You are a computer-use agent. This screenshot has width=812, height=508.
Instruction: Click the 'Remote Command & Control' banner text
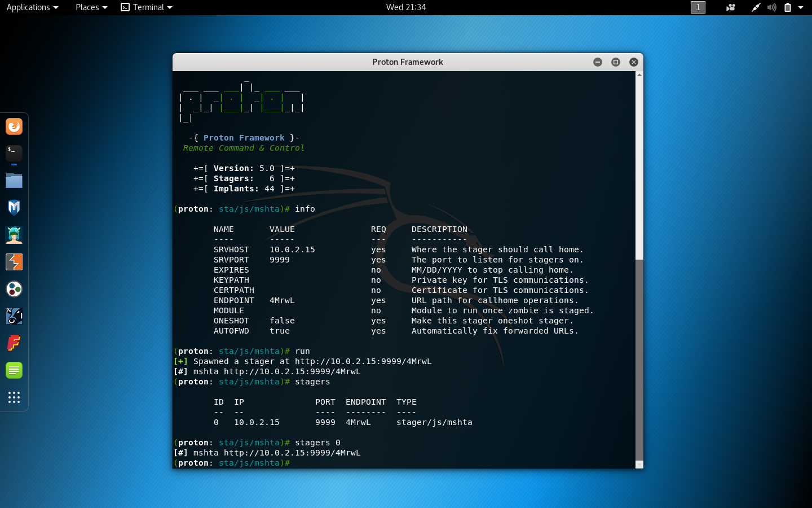pyautogui.click(x=244, y=148)
